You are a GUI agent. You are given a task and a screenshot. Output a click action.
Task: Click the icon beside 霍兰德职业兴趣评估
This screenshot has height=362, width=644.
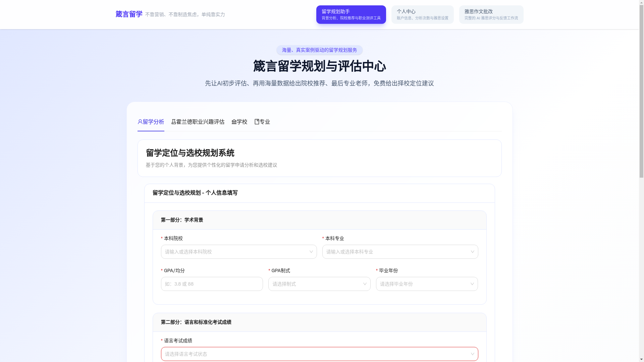click(173, 122)
